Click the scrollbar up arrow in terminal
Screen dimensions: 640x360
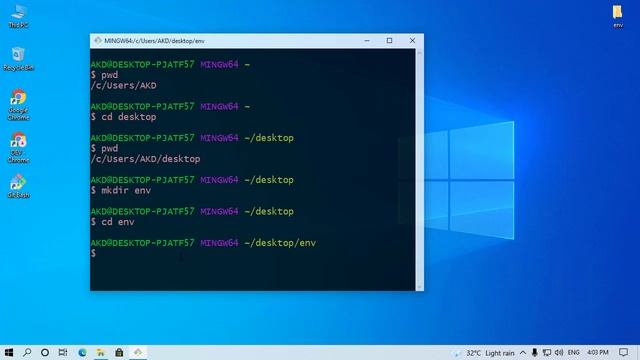click(x=420, y=53)
